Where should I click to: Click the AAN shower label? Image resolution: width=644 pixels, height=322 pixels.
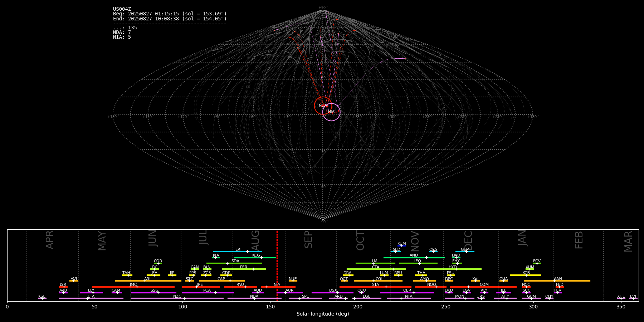pyautogui.click(x=558, y=279)
